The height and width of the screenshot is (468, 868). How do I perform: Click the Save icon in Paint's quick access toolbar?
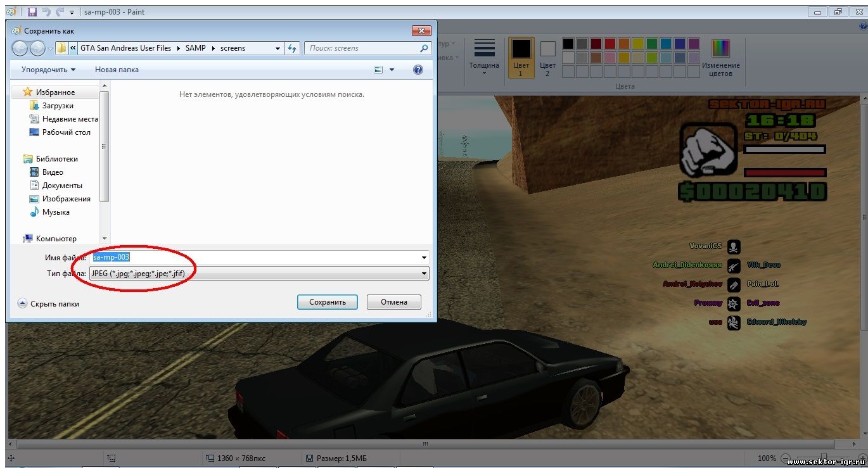click(x=32, y=11)
